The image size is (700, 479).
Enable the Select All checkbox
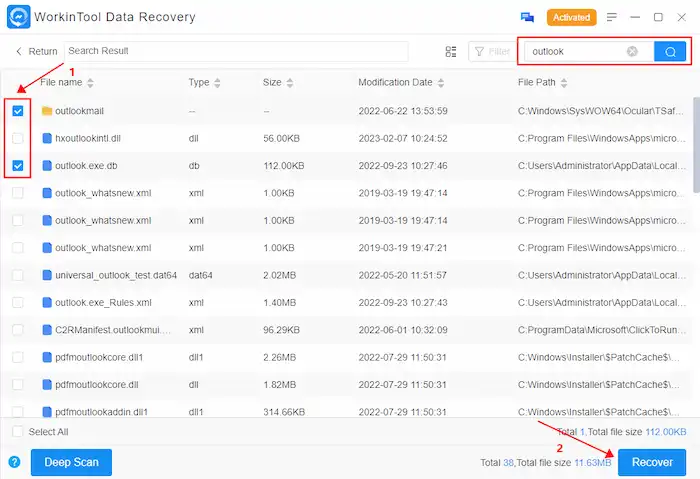click(x=18, y=431)
